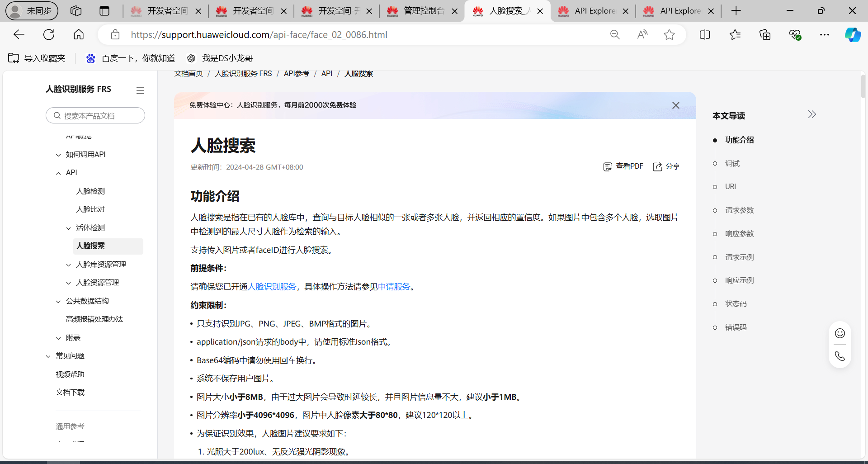Image resolution: width=868 pixels, height=464 pixels.
Task: Click the browser refresh icon
Action: [49, 34]
